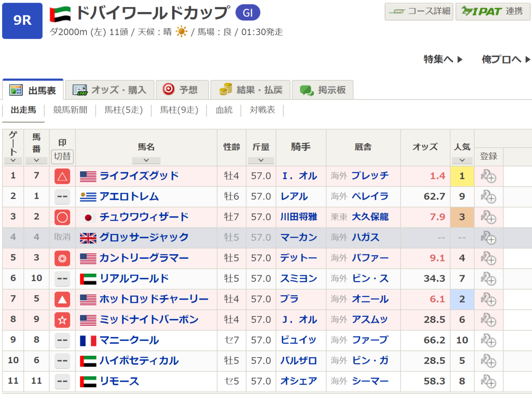Viewport: 532px width, 394px height.
Task: Add マニークール to registered horses
Action: (488, 340)
